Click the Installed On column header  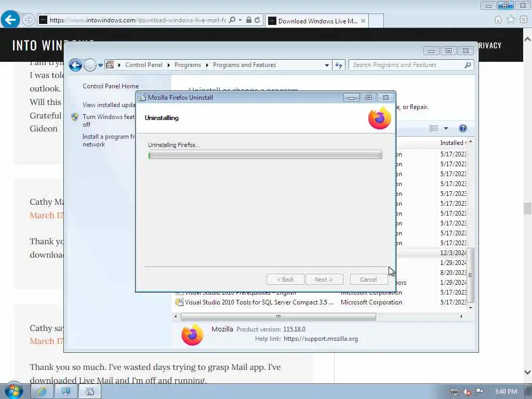click(453, 143)
